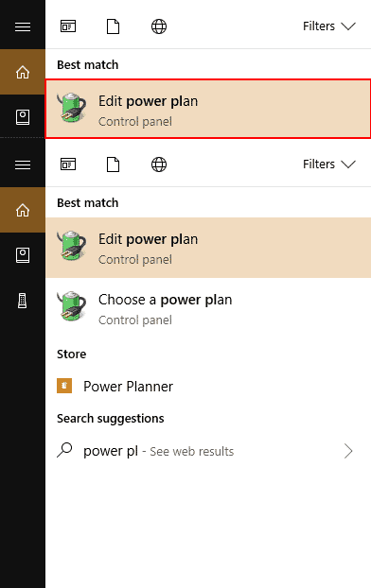Open the hamburger menu in the upper panel
The image size is (371, 588).
(23, 26)
